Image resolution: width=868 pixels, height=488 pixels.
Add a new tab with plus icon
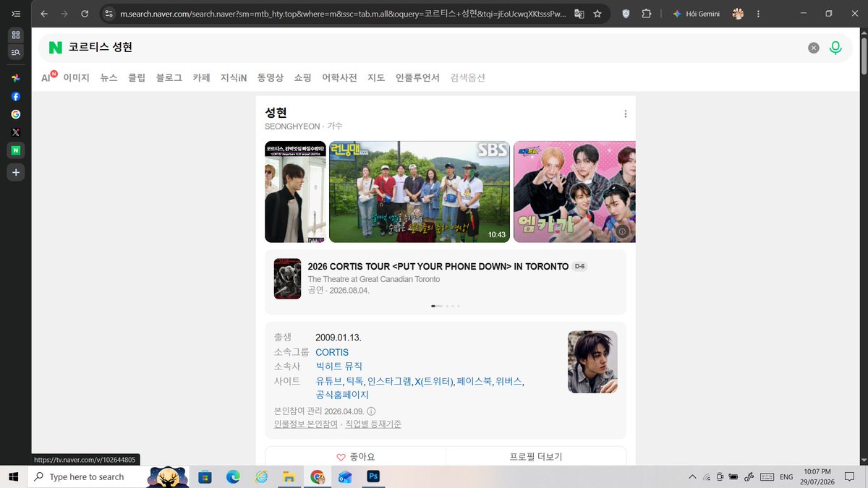coord(16,172)
